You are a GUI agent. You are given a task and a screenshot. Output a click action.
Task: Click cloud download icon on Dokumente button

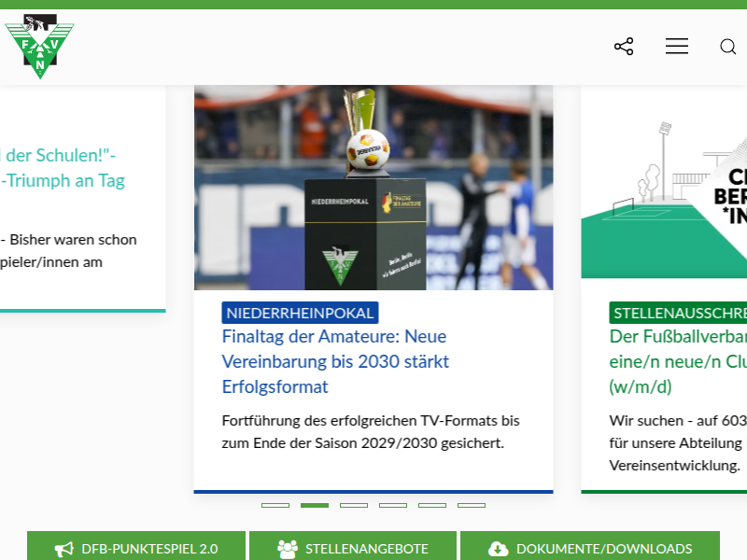[499, 549]
